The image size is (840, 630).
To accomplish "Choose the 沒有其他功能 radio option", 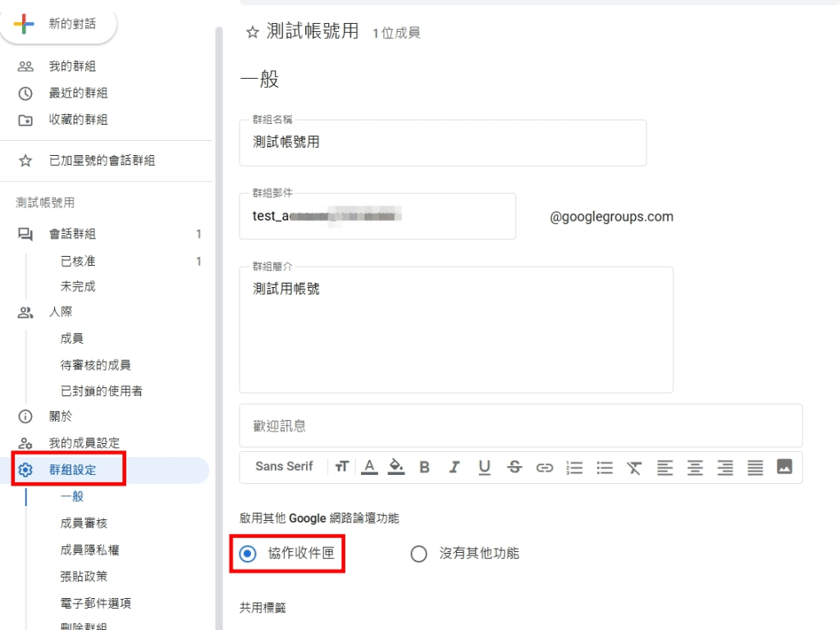I will (x=419, y=554).
